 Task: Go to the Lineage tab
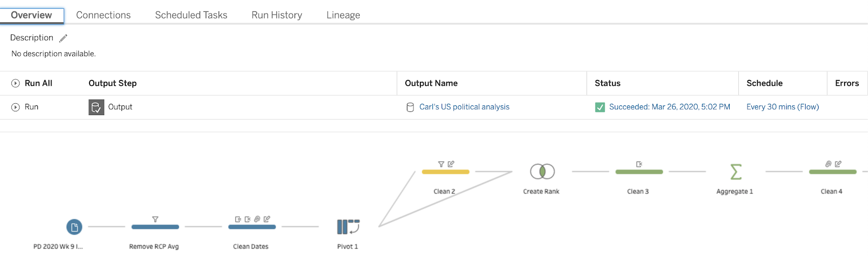pos(343,15)
